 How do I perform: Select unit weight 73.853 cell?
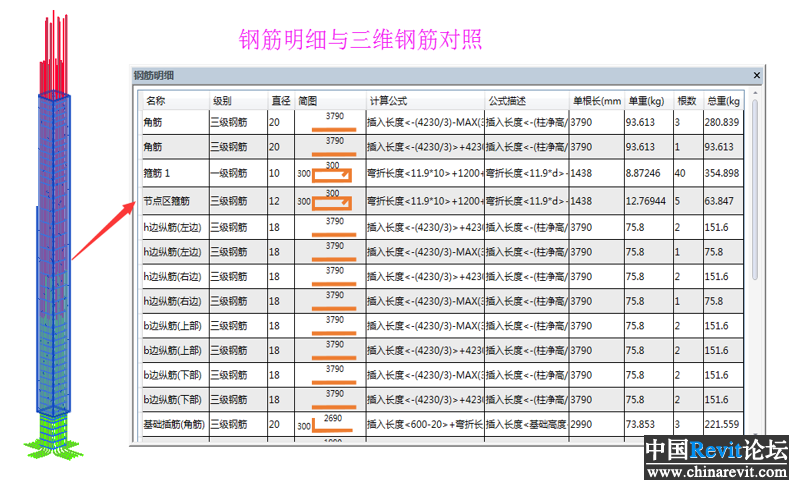pos(648,424)
